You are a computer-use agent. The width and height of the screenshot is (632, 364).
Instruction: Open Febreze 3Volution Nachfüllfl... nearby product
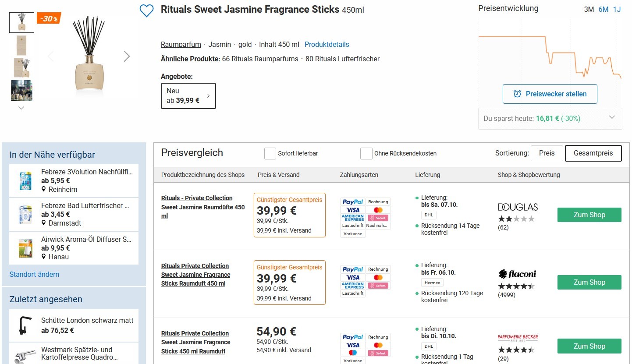[x=74, y=180]
